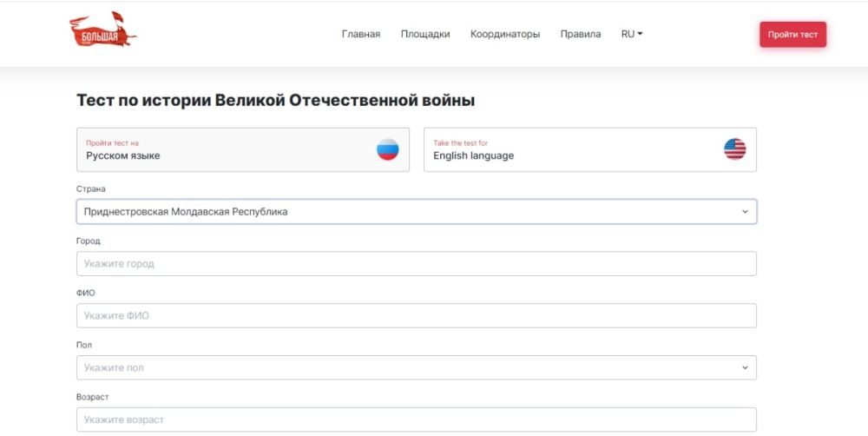868x436 pixels.
Task: Click the page heading about Великой Отечественной войны
Action: tap(275, 101)
